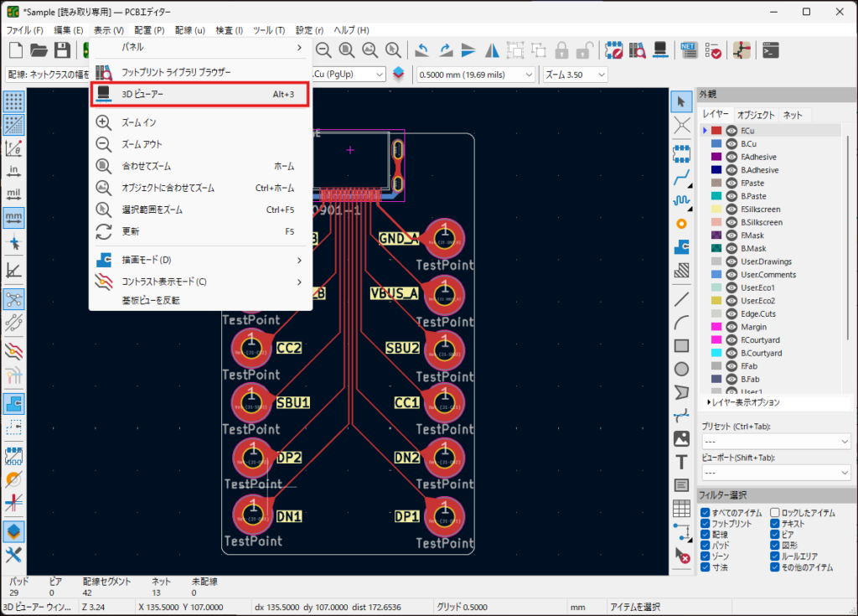
Task: Open the ズーム 3.50 dropdown
Action: tap(575, 75)
